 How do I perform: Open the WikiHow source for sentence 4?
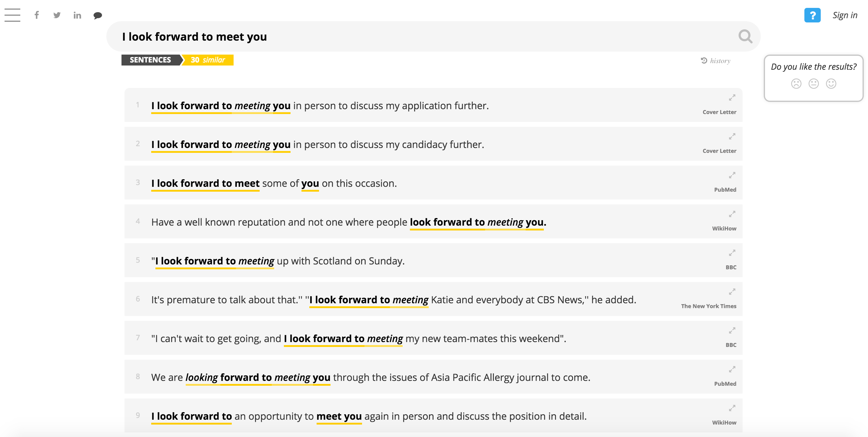[x=724, y=229]
